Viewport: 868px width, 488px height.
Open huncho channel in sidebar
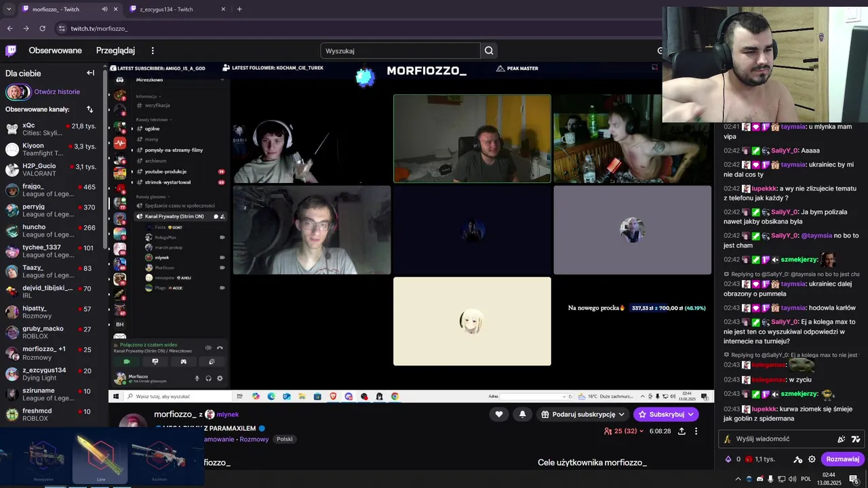coord(54,231)
